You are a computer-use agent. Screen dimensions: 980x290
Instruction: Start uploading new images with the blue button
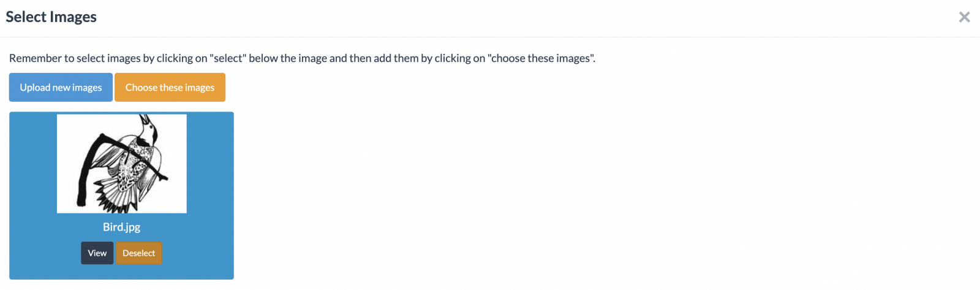coord(61,87)
